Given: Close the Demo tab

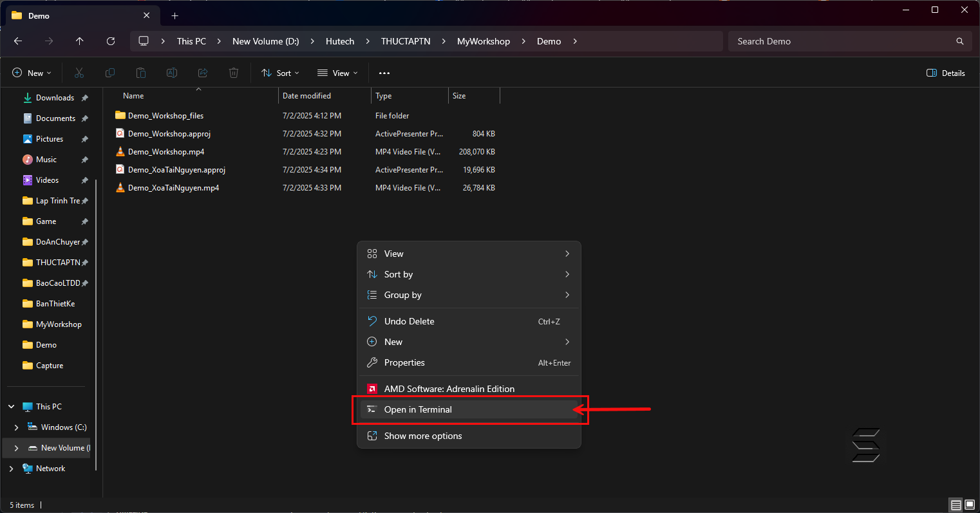Looking at the screenshot, I should click(147, 15).
